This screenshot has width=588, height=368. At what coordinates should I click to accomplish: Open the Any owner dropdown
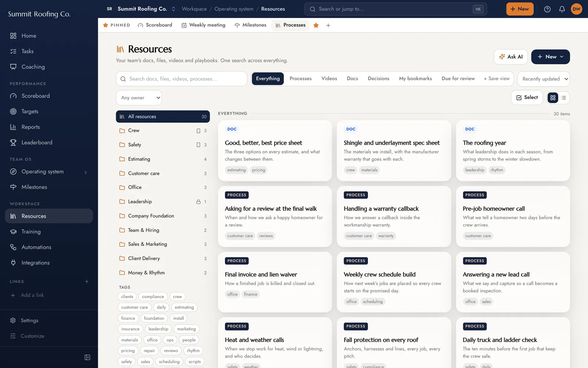click(x=139, y=98)
